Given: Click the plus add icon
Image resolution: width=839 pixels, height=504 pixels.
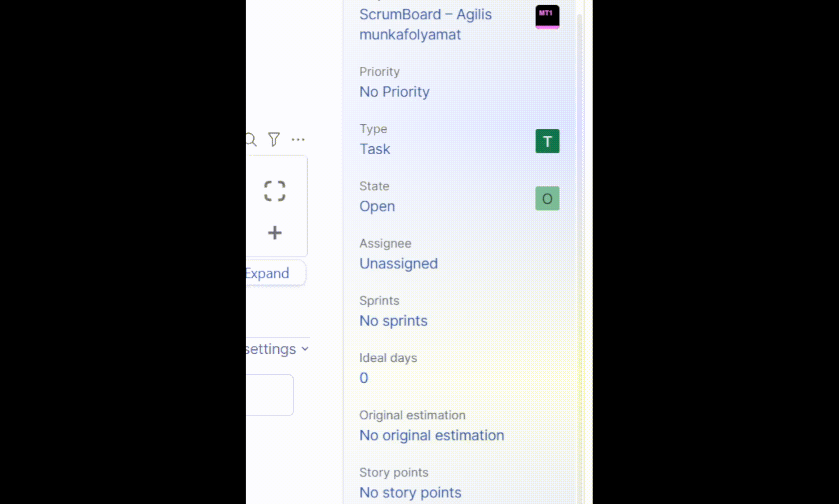Looking at the screenshot, I should 275,233.
